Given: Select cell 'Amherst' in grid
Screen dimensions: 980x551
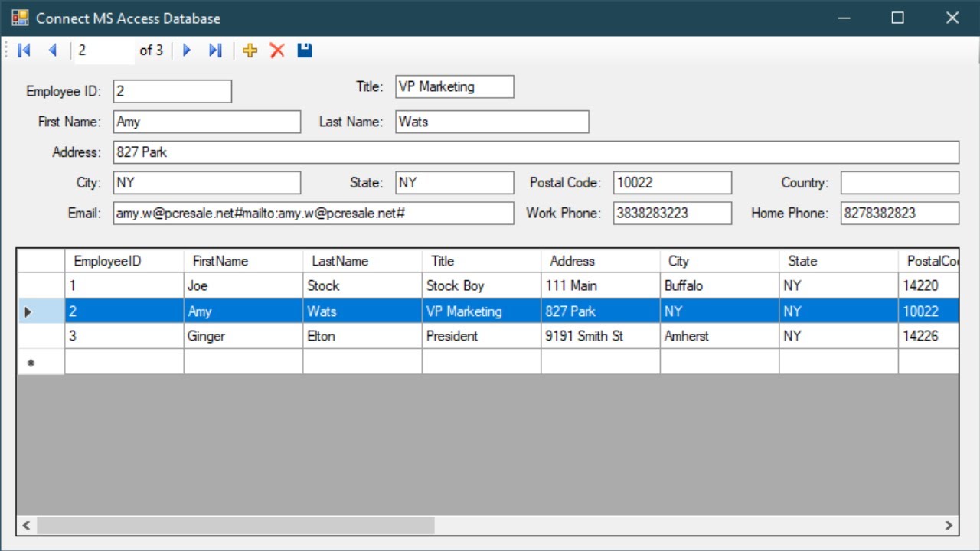Looking at the screenshot, I should point(720,336).
